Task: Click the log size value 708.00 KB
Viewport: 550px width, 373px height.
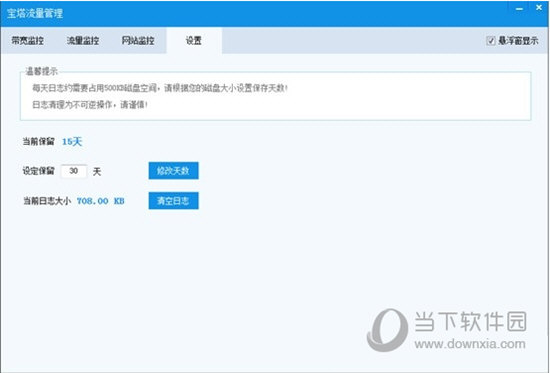Action: (x=101, y=201)
